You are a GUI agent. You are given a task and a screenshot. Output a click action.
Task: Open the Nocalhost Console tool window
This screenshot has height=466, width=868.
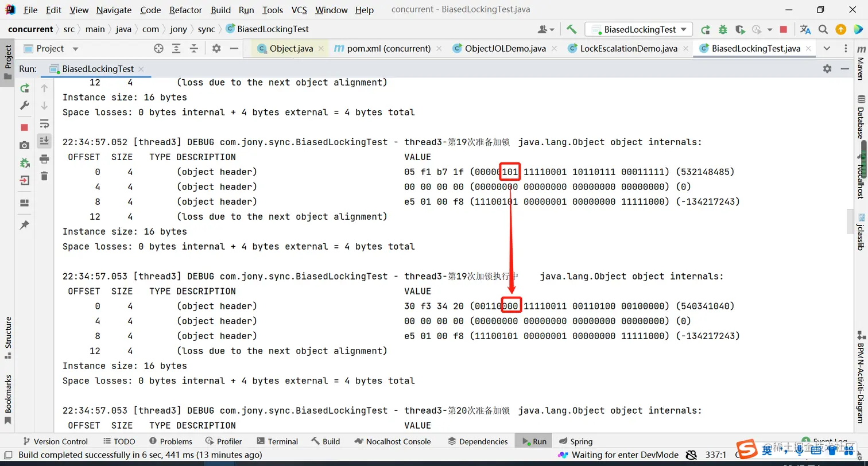tap(393, 441)
